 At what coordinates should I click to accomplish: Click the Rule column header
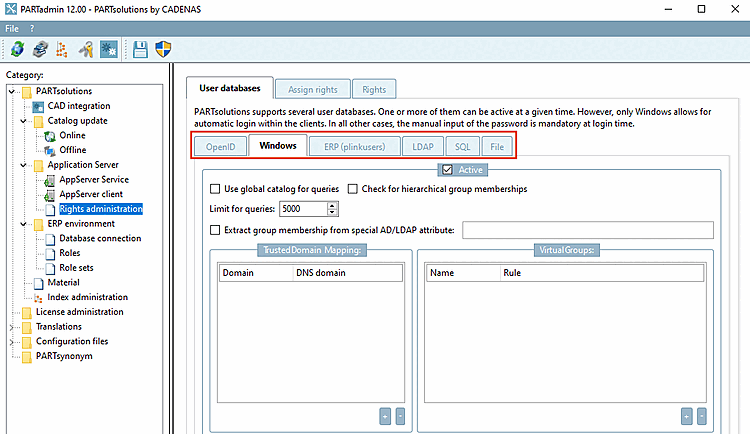[602, 273]
